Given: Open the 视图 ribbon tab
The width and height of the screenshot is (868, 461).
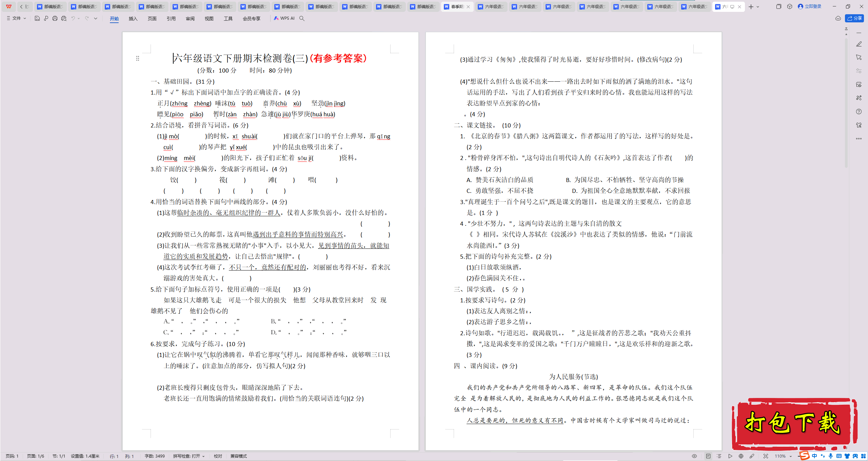Looking at the screenshot, I should [209, 19].
